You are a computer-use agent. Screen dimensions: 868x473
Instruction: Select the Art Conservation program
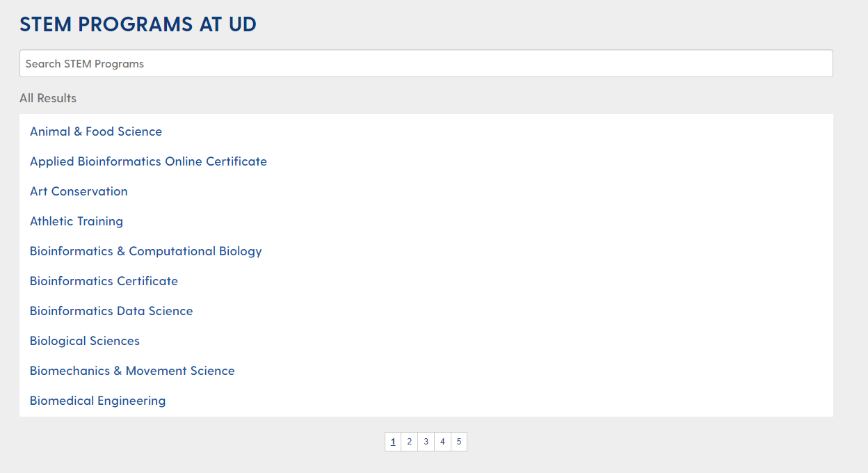pos(79,191)
